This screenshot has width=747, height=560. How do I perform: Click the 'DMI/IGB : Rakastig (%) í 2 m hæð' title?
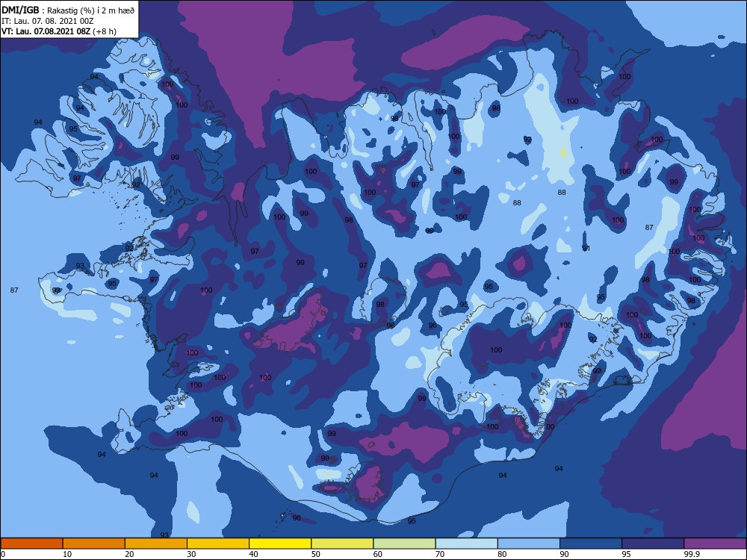coord(68,10)
